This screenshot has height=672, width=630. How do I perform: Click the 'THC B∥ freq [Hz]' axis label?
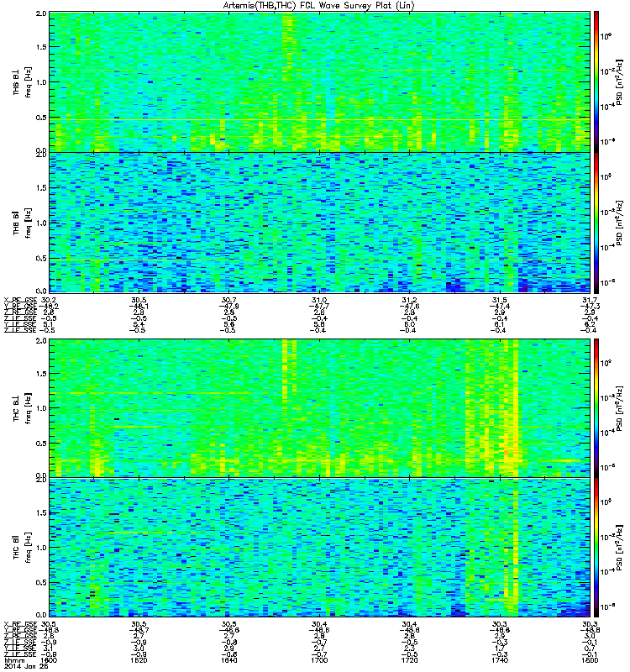(x=22, y=548)
